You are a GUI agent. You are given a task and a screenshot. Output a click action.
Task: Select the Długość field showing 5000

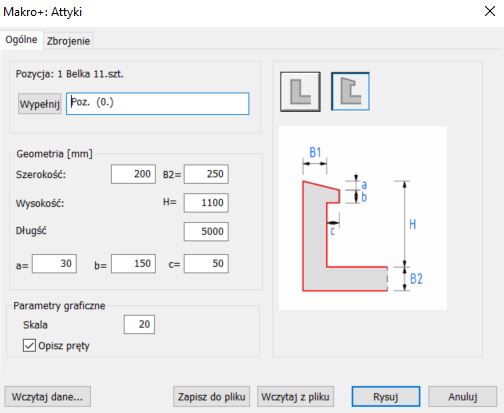(206, 231)
